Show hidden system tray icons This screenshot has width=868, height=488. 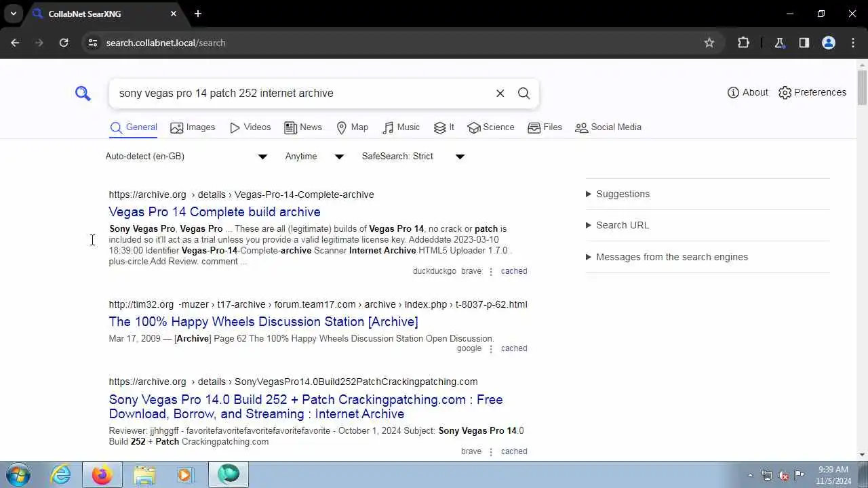point(750,475)
